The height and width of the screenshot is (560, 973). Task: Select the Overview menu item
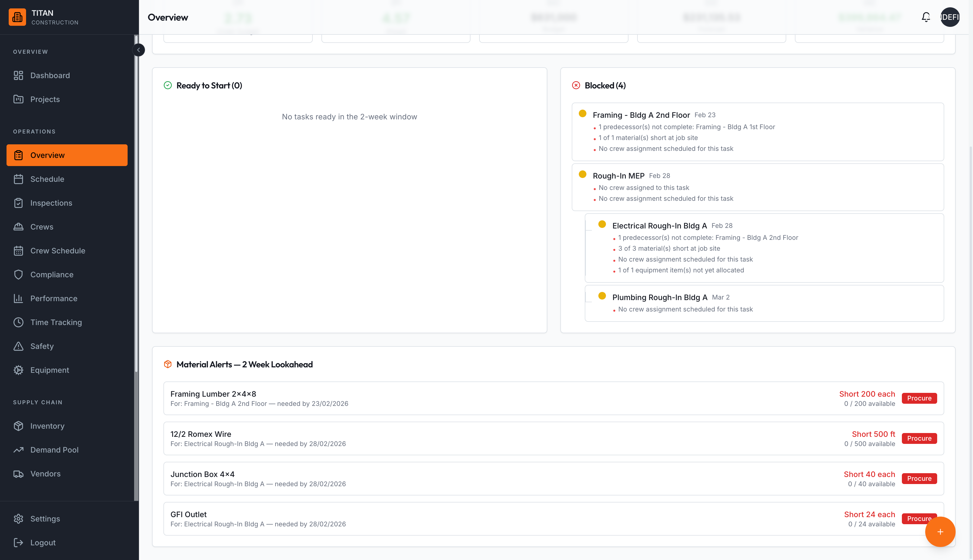click(x=67, y=155)
